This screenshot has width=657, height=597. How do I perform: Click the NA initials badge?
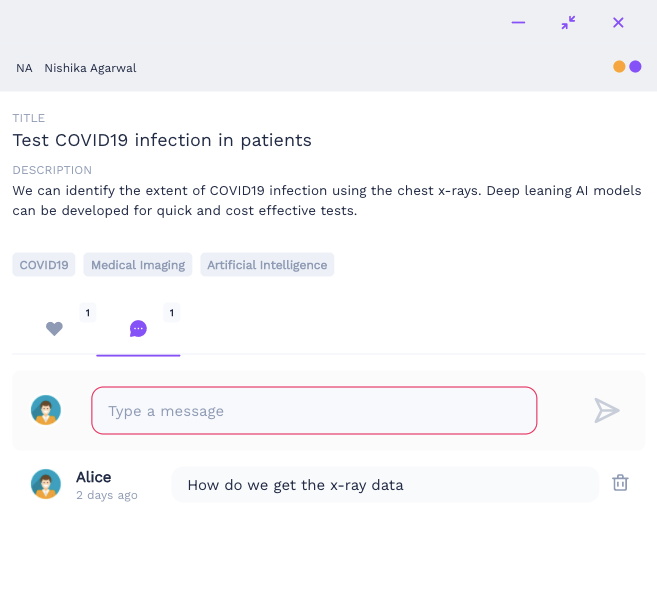(x=24, y=68)
